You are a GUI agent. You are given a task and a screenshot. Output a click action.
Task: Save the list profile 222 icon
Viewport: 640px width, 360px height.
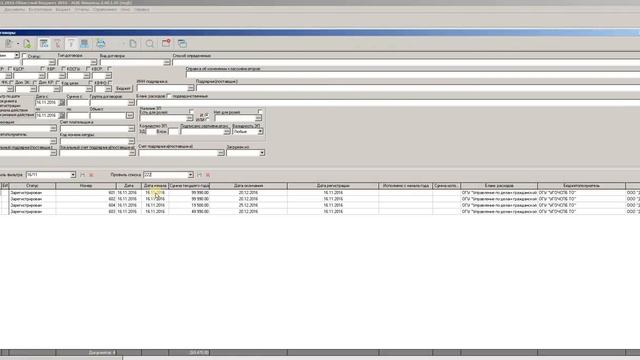[200, 175]
